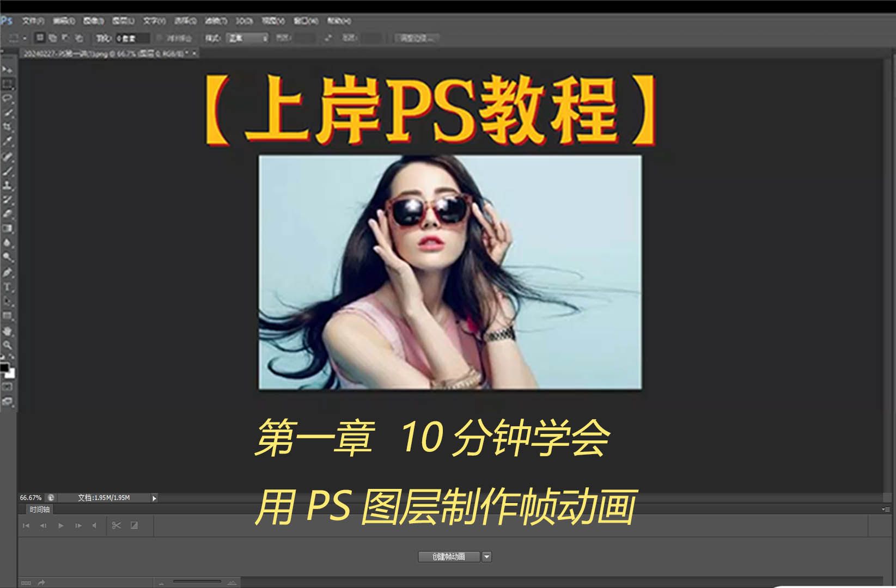Screen dimensions: 896x588
Task: Expand the 创建帧动画 dropdown arrow
Action: coord(486,557)
